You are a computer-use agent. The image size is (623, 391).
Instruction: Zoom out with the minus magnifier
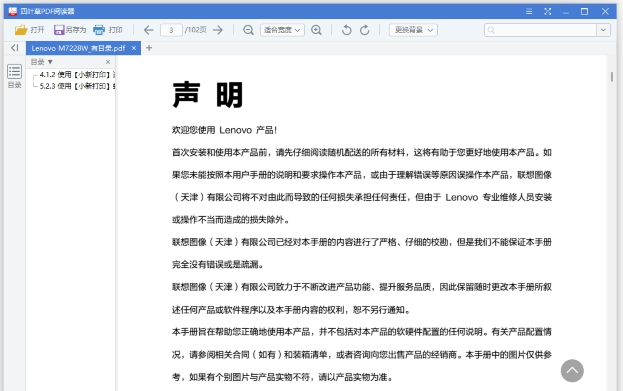point(248,30)
